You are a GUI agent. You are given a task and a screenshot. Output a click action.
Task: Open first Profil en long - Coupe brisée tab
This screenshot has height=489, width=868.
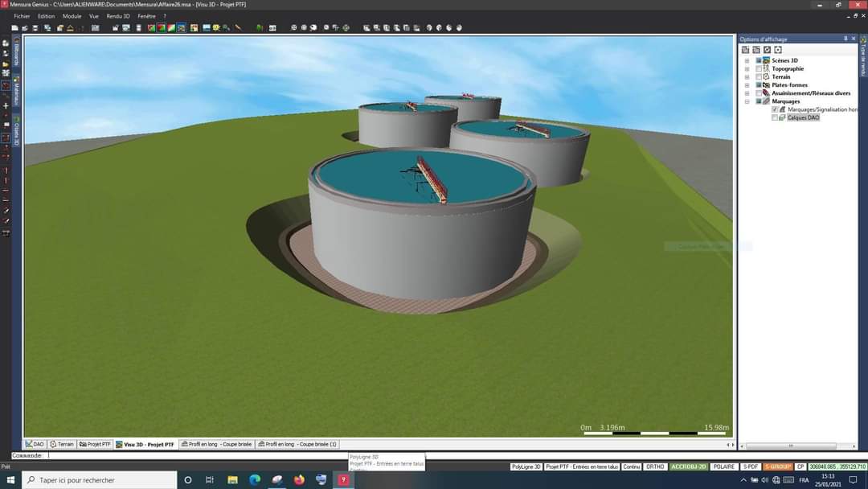[216, 444]
